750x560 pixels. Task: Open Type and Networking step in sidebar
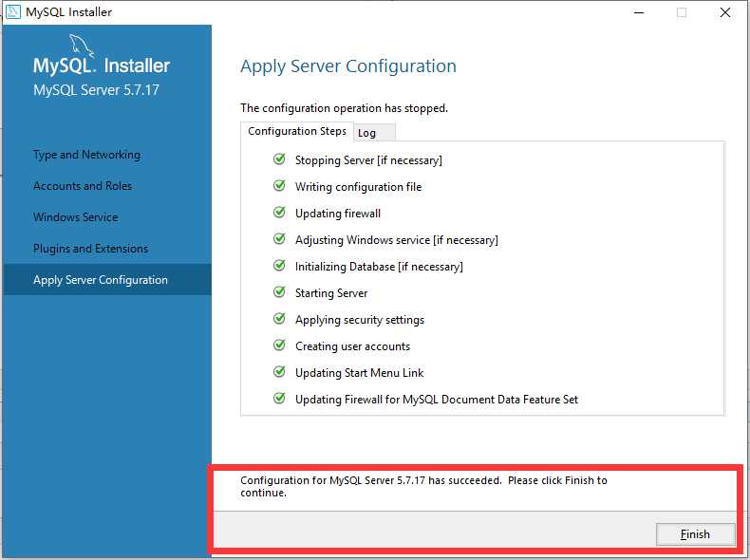86,155
